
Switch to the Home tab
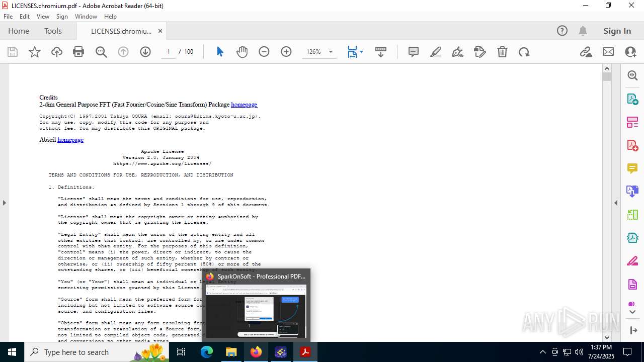coord(19,31)
